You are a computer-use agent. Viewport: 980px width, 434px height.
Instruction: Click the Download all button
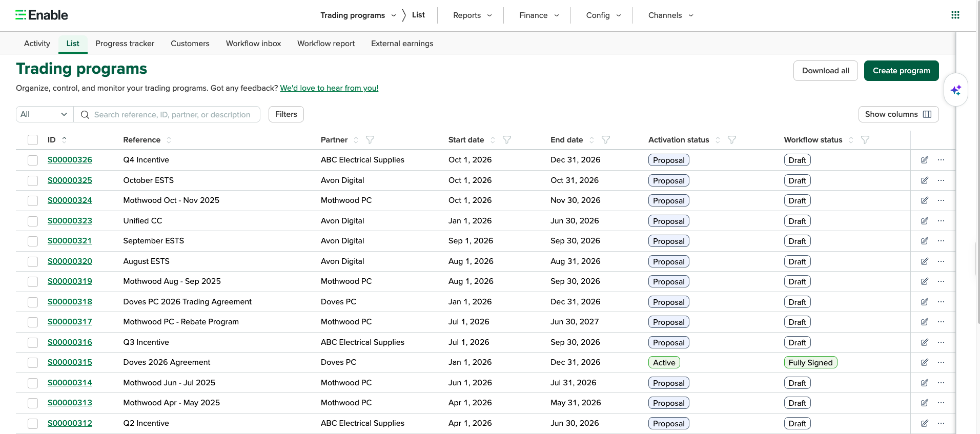(825, 71)
